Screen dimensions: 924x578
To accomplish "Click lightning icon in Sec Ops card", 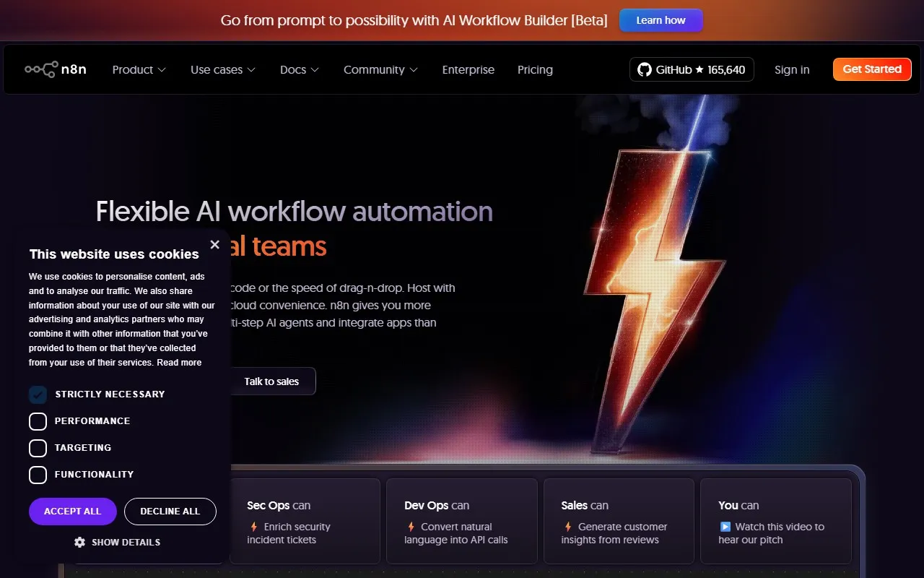I will tap(253, 527).
